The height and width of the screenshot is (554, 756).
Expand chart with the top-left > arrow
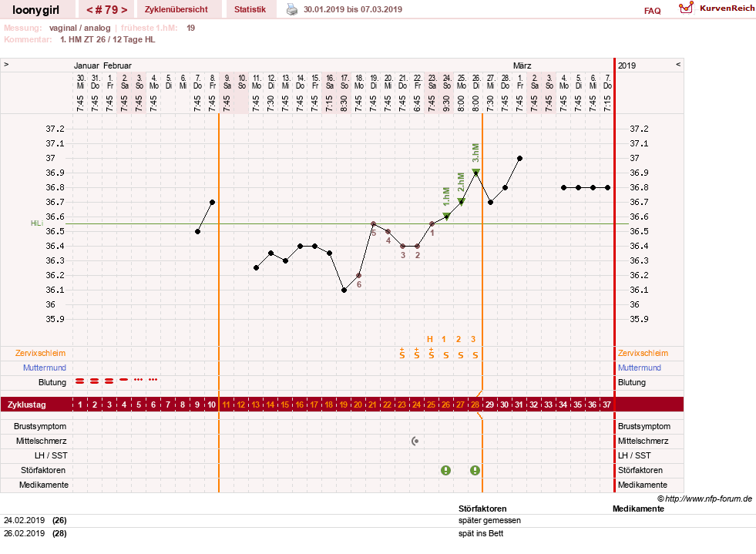click(6, 64)
